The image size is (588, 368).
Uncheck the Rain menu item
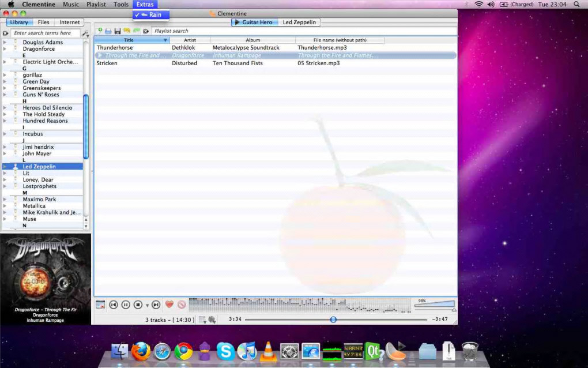tap(151, 14)
